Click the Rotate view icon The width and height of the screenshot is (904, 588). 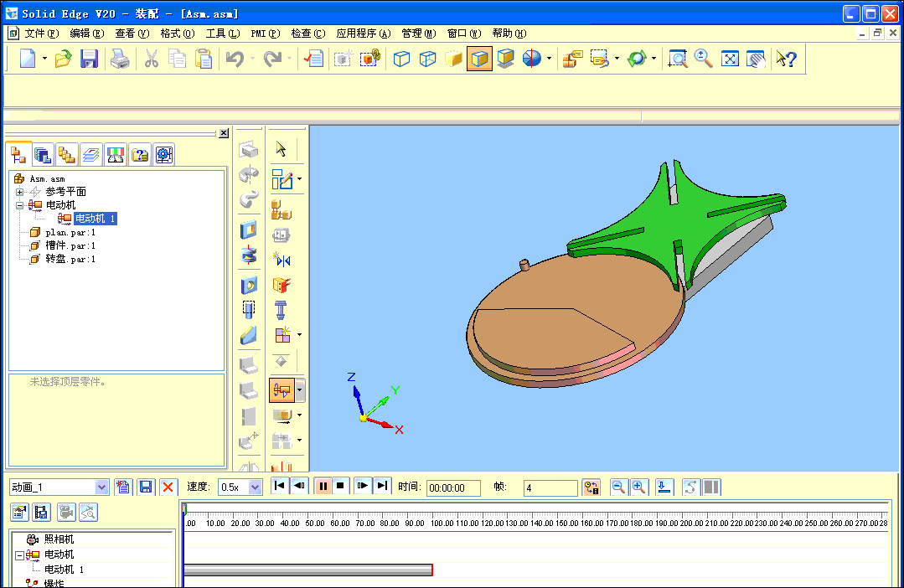tap(637, 59)
